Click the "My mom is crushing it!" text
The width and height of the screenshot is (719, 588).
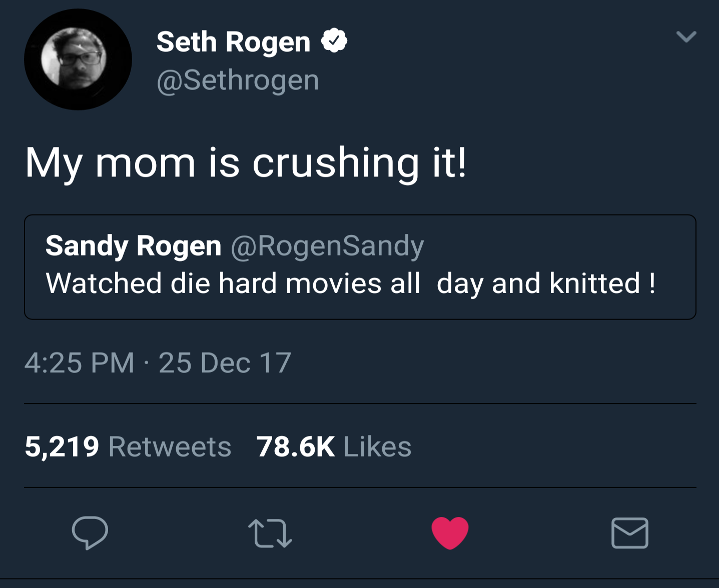[x=246, y=162]
